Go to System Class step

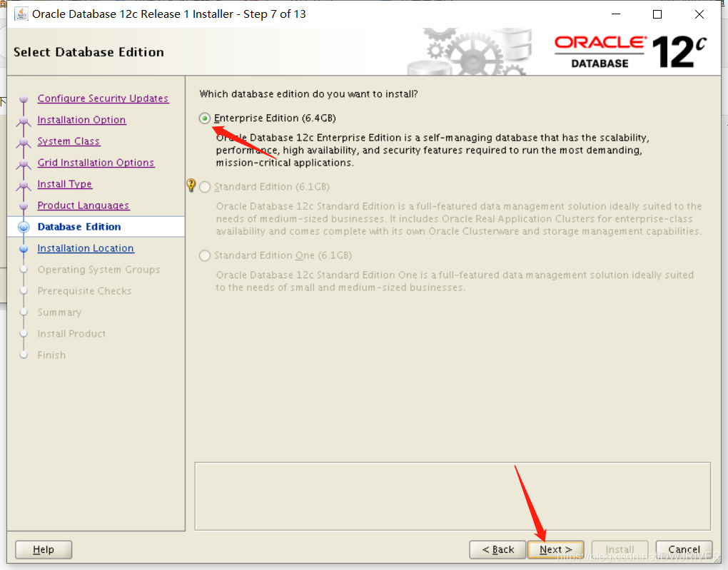tap(69, 141)
